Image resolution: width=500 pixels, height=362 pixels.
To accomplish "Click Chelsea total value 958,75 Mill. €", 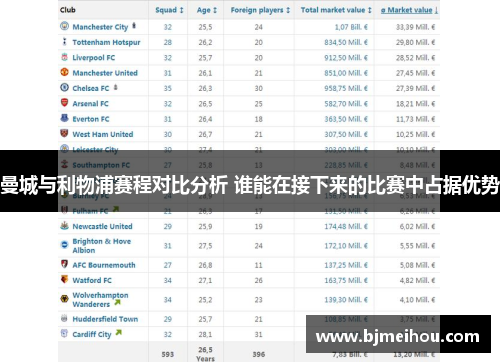I will point(346,88).
